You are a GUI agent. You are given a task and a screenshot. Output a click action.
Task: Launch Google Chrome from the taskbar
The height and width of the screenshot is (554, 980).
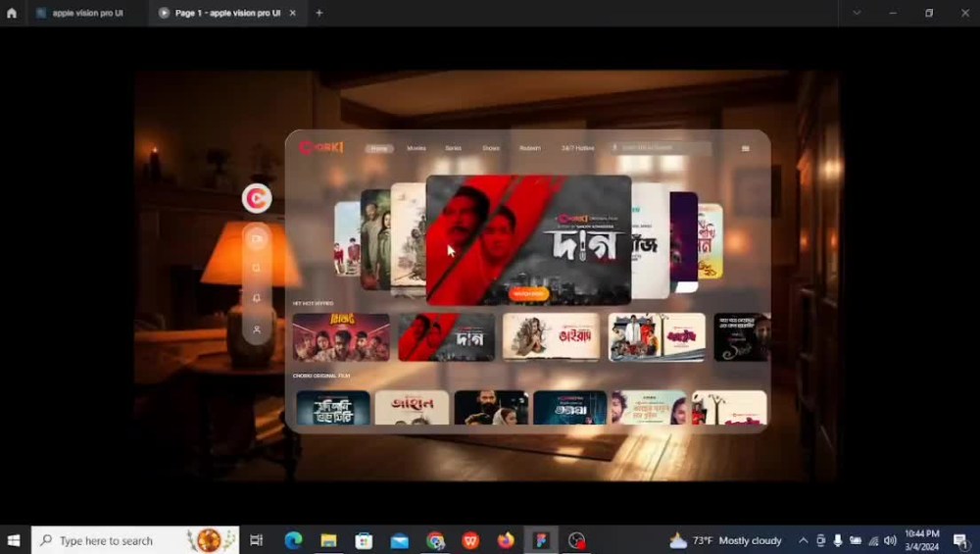tap(436, 540)
